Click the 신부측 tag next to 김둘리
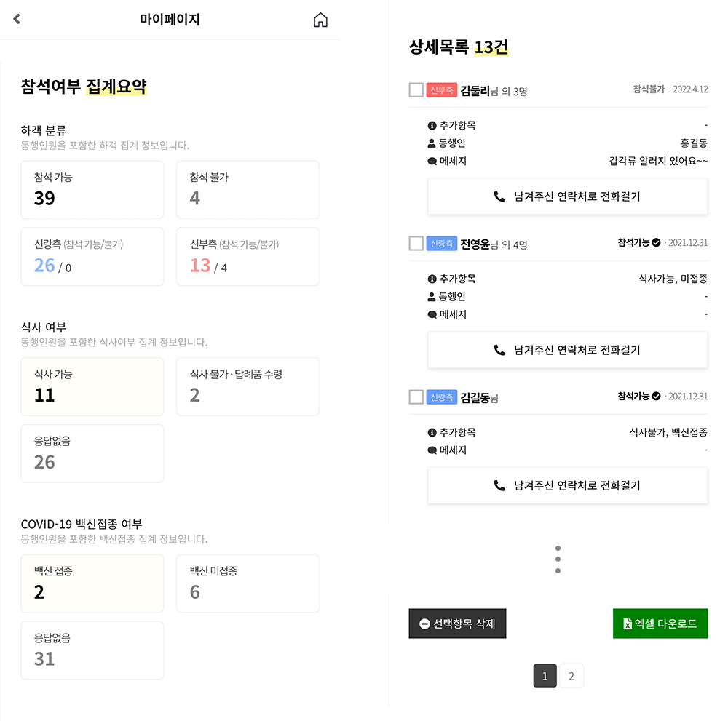This screenshot has height=721, width=728. (x=441, y=90)
